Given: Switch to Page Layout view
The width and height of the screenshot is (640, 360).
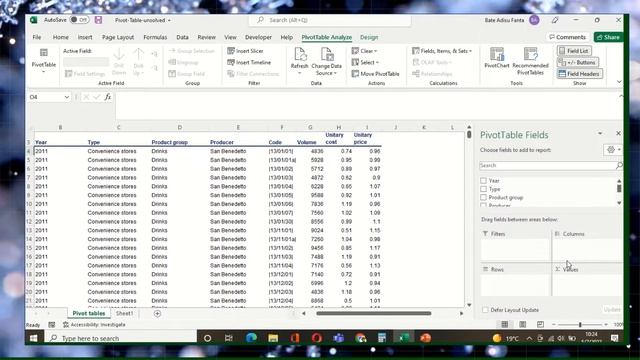Looking at the screenshot, I should pos(522,324).
